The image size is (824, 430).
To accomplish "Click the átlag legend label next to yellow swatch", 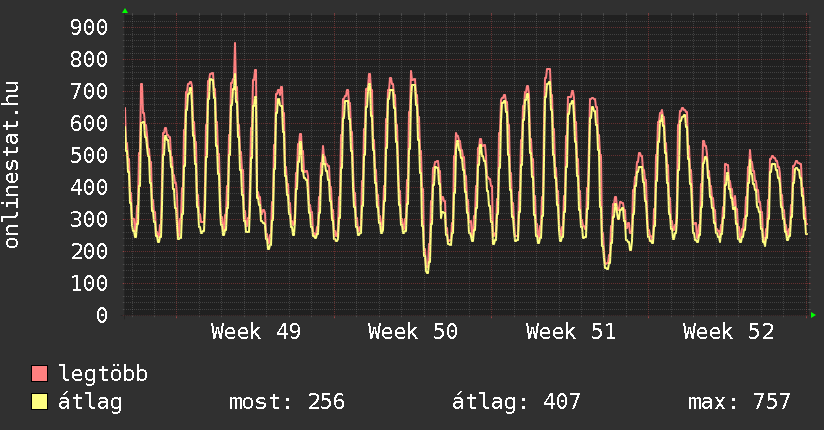I will tap(90, 402).
